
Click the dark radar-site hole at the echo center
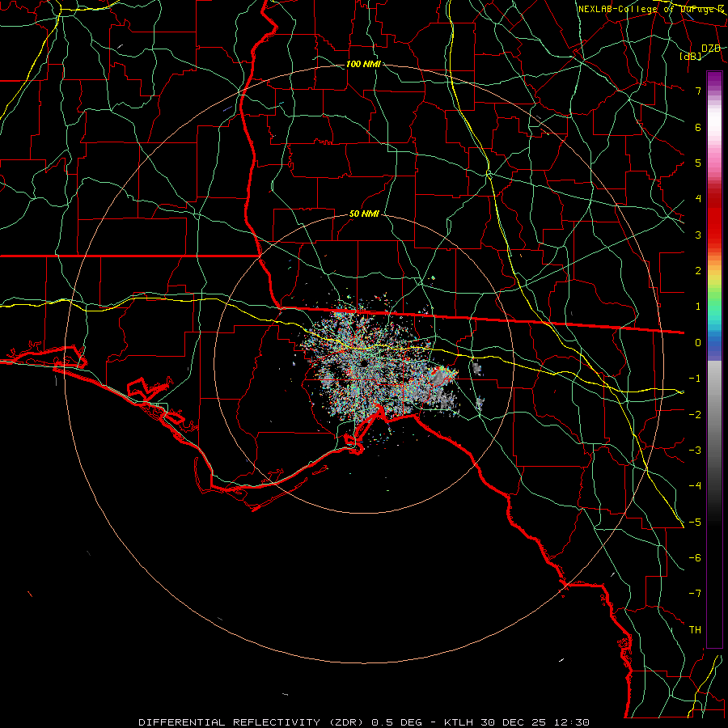click(x=363, y=363)
